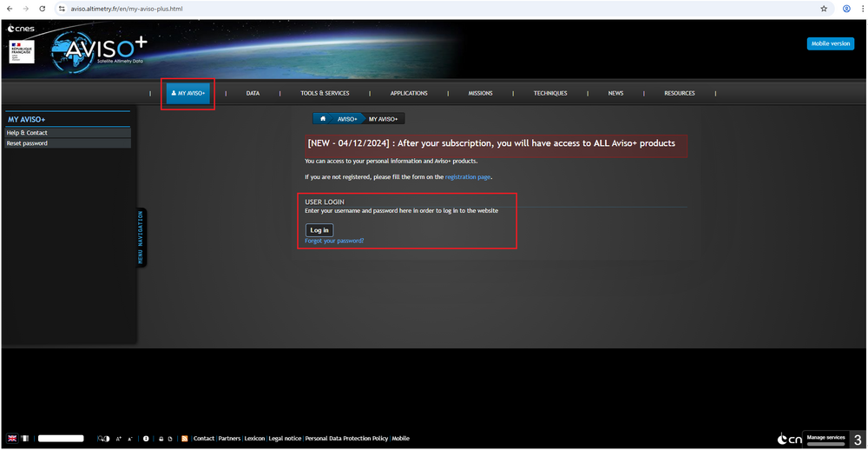
Task: Open the registration page link
Action: click(468, 176)
